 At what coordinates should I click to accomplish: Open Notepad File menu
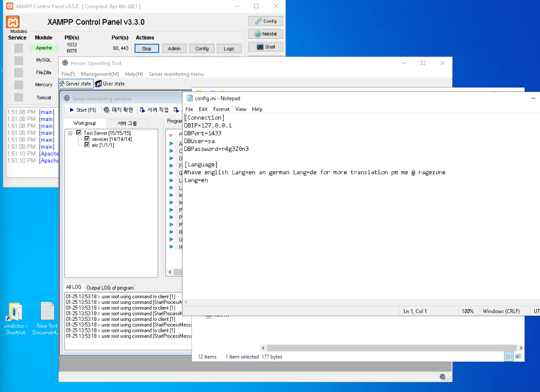pyautogui.click(x=189, y=109)
